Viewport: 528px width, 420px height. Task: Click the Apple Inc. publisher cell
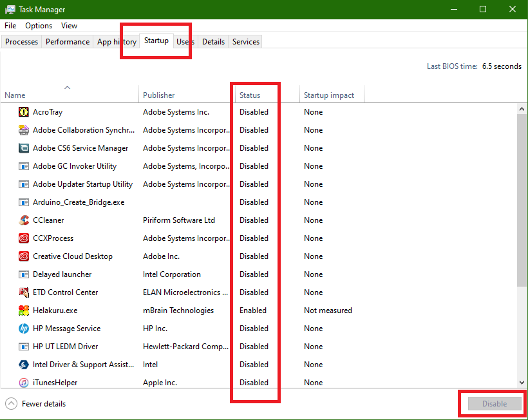pyautogui.click(x=160, y=383)
